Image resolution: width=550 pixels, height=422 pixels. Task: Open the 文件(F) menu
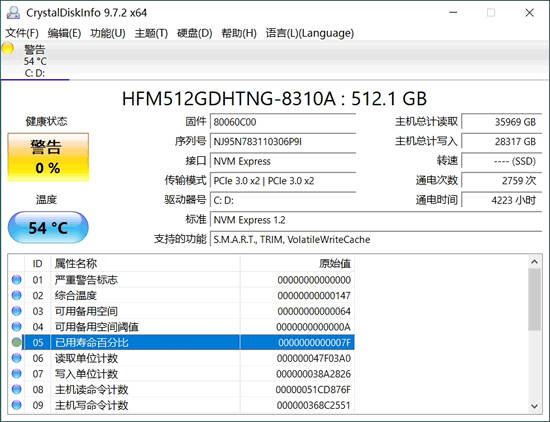coord(22,33)
